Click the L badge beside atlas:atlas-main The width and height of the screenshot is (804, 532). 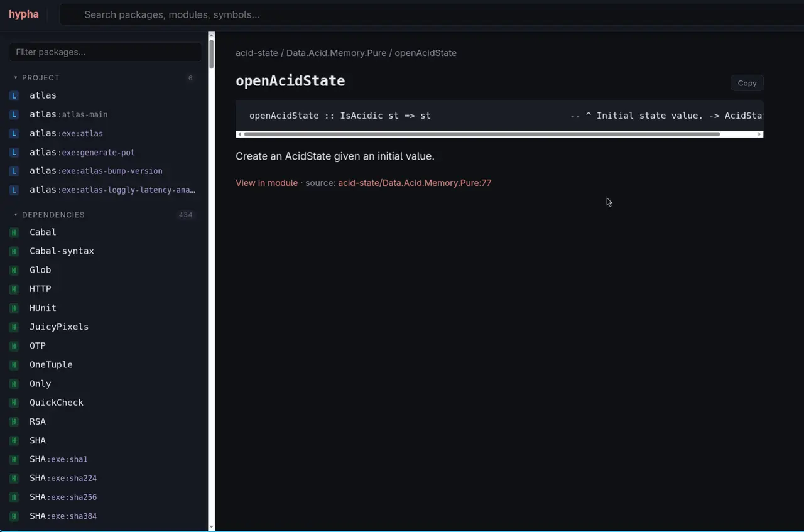click(14, 114)
